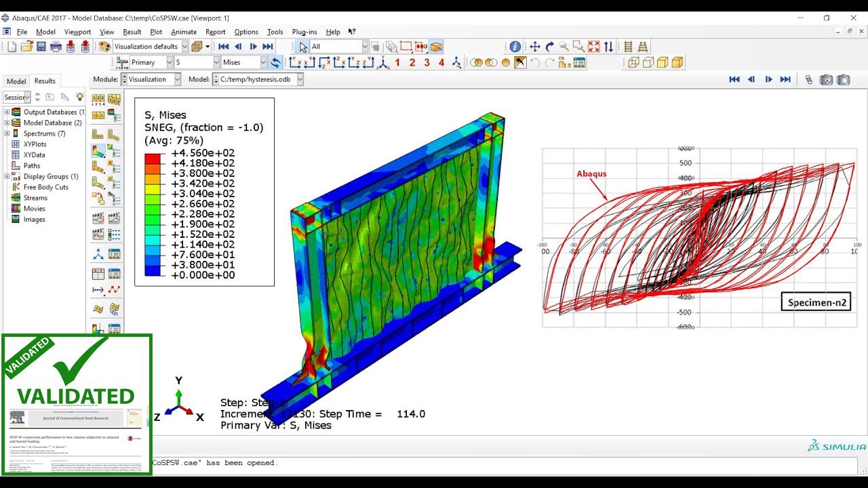
Task: Select XYPlots in the results tree
Action: [35, 144]
